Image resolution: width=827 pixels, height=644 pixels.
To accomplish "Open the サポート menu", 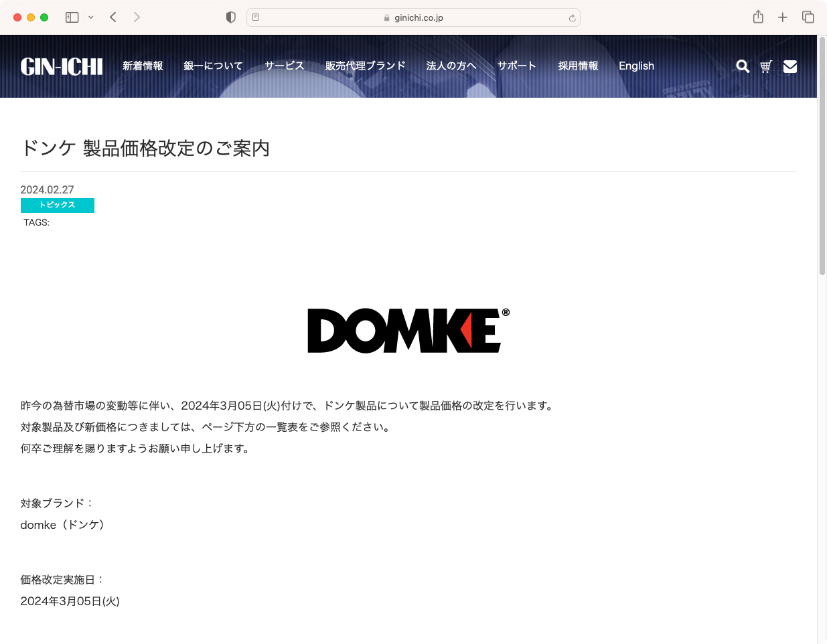I will click(516, 66).
